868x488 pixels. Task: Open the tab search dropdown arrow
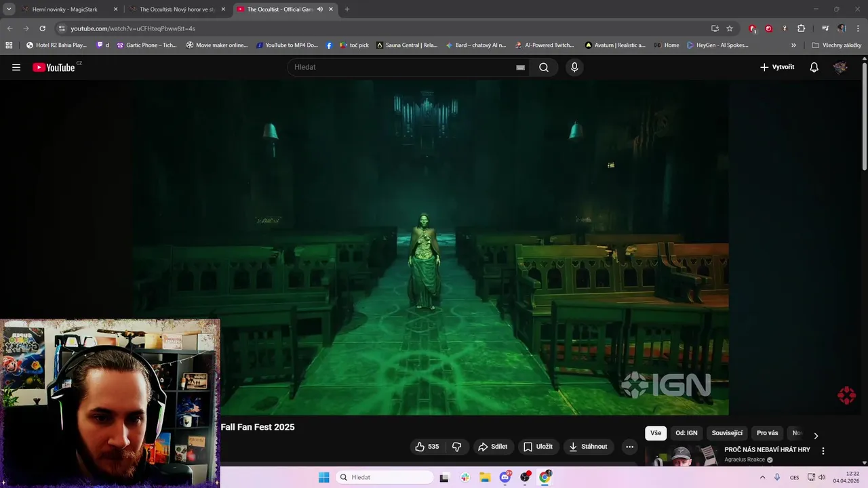click(x=9, y=9)
